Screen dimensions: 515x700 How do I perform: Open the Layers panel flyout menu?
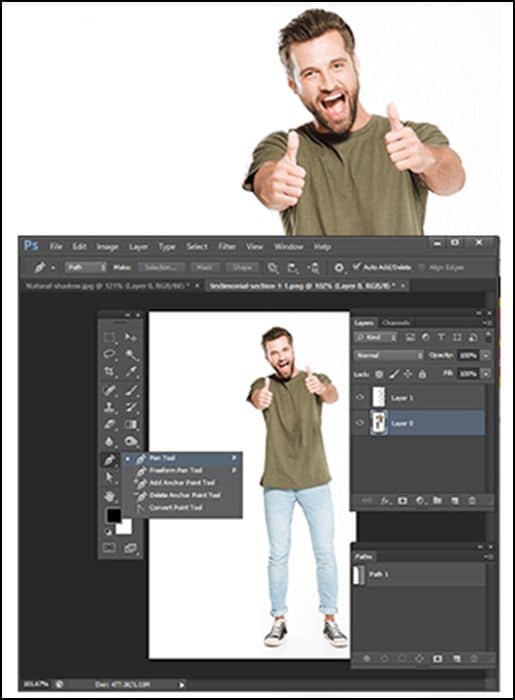487,322
